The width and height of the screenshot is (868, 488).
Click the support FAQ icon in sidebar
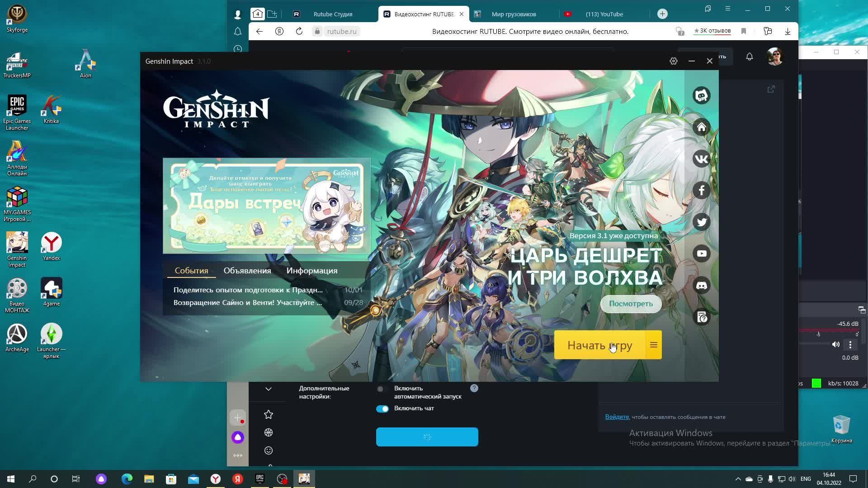tap(702, 317)
